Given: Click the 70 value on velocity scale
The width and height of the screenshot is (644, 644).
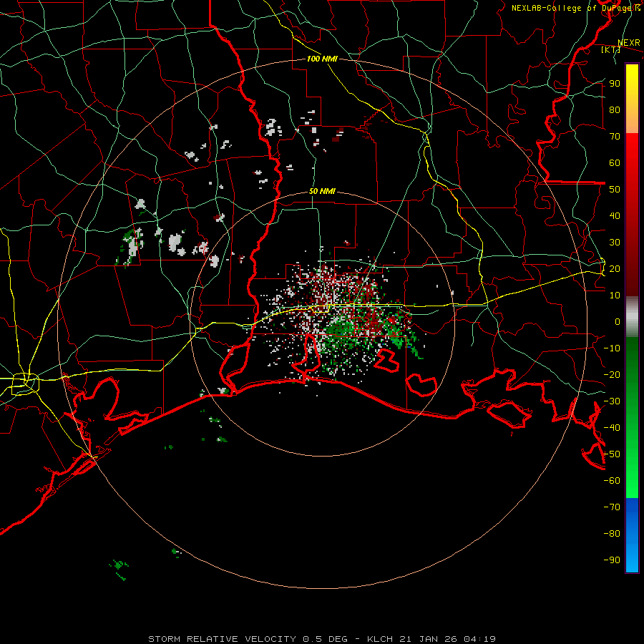Looking at the screenshot, I should coord(615,137).
